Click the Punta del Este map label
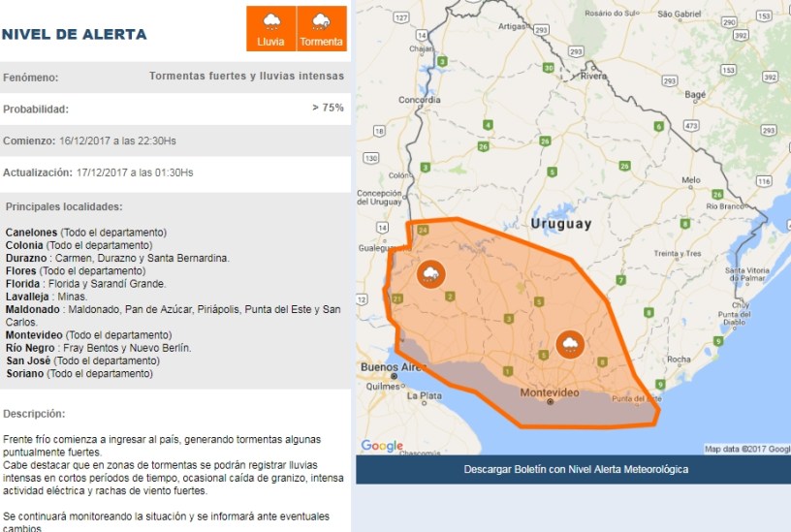Viewport: 791px width, 532px height. pyautogui.click(x=636, y=398)
